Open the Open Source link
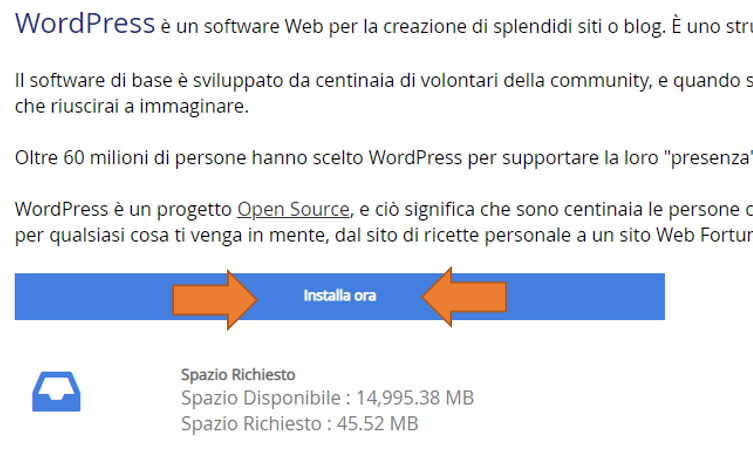 point(293,209)
